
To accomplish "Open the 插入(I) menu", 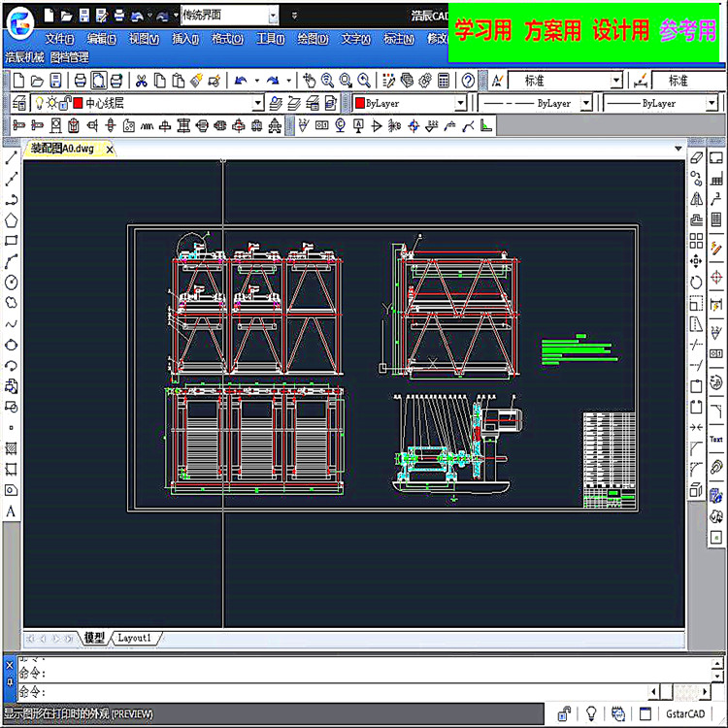I will click(185, 39).
